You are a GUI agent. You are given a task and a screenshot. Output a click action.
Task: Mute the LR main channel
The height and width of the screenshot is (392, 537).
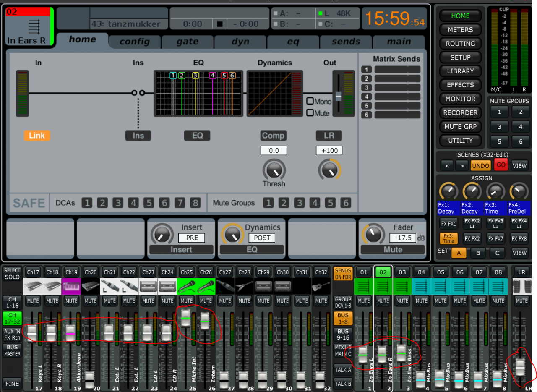click(x=522, y=301)
